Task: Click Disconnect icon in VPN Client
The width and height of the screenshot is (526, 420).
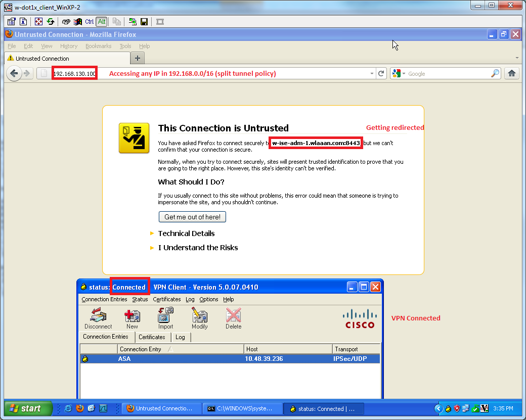Action: coord(98,318)
